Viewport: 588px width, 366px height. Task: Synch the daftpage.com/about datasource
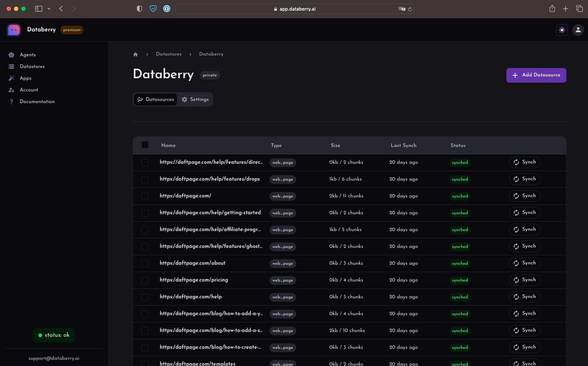[x=525, y=263]
